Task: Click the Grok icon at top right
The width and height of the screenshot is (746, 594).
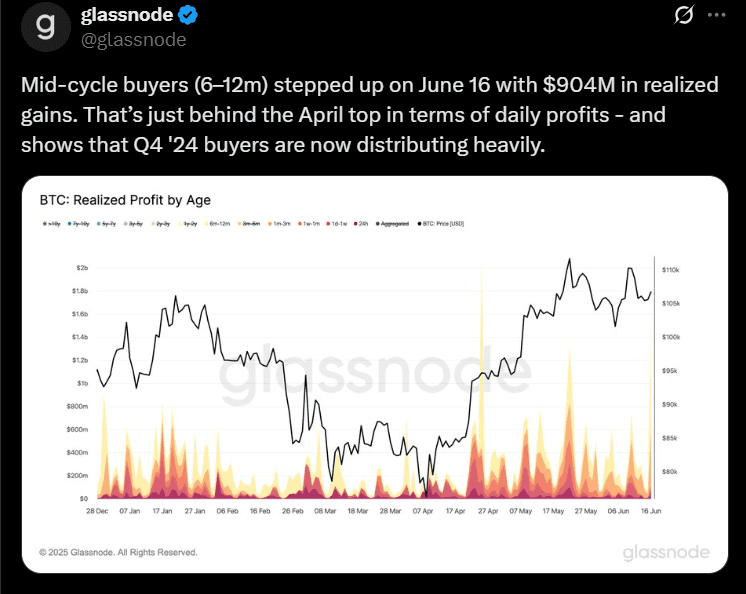Action: 684,15
